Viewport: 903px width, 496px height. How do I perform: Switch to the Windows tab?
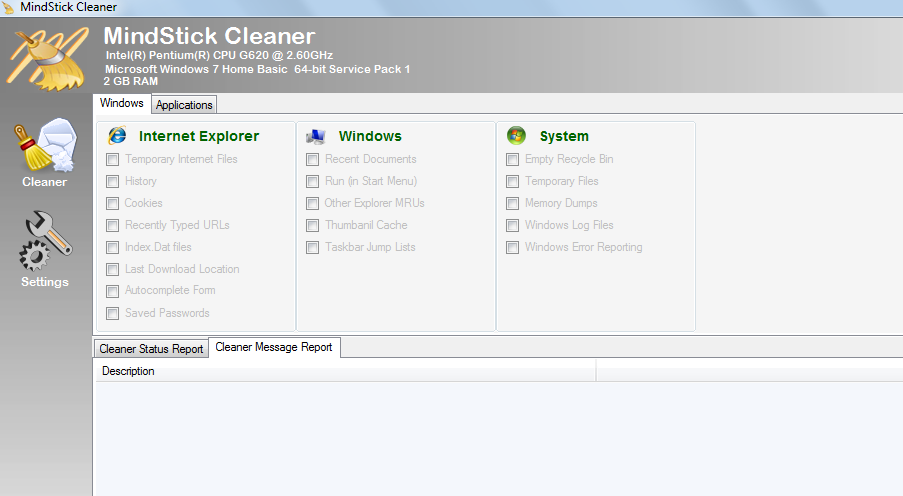tap(122, 103)
